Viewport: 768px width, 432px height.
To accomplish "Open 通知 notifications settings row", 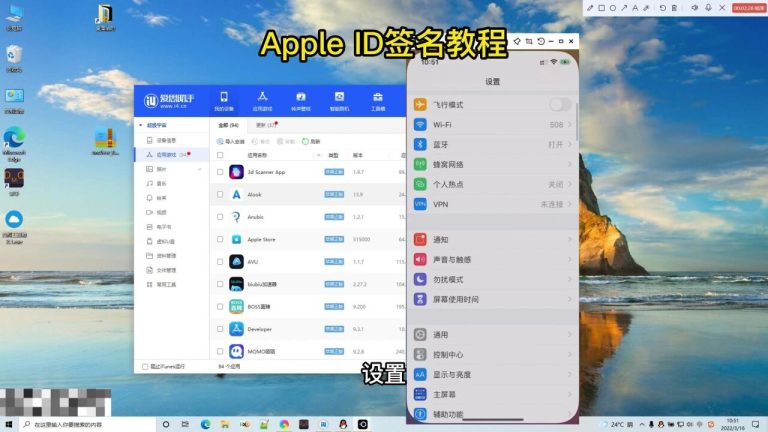I will coord(493,240).
